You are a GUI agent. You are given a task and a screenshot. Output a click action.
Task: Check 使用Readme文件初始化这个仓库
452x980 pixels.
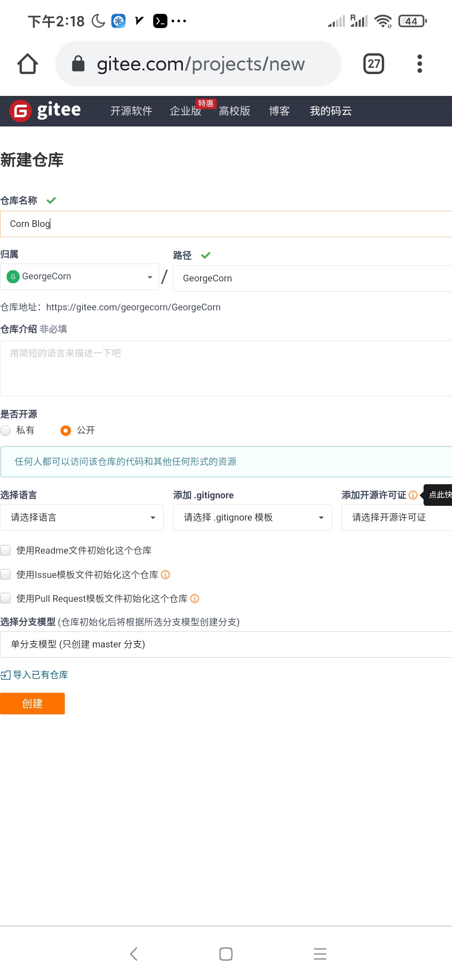click(x=5, y=550)
